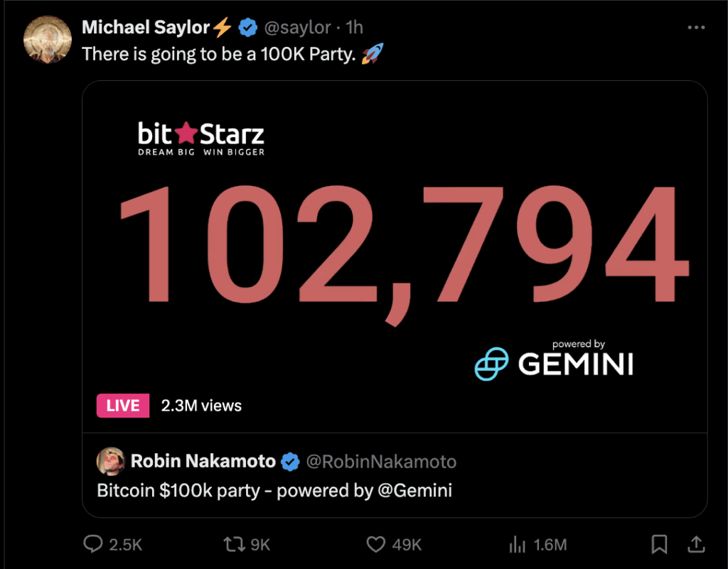This screenshot has width=728, height=569.
Task: Bookmark this tweet
Action: 659,544
